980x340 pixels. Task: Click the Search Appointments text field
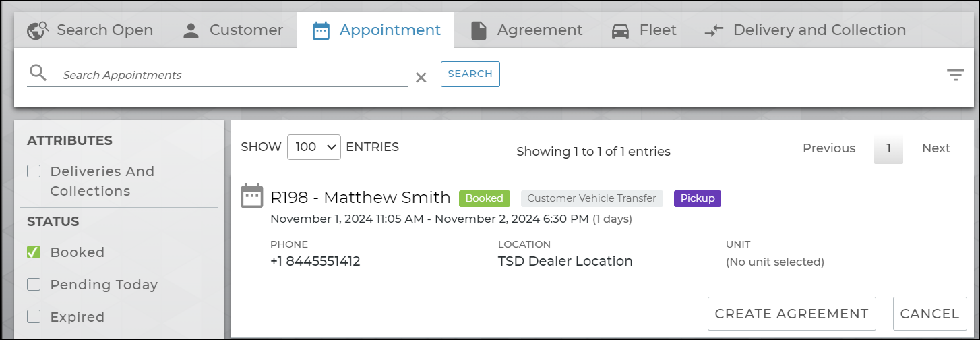click(x=233, y=76)
